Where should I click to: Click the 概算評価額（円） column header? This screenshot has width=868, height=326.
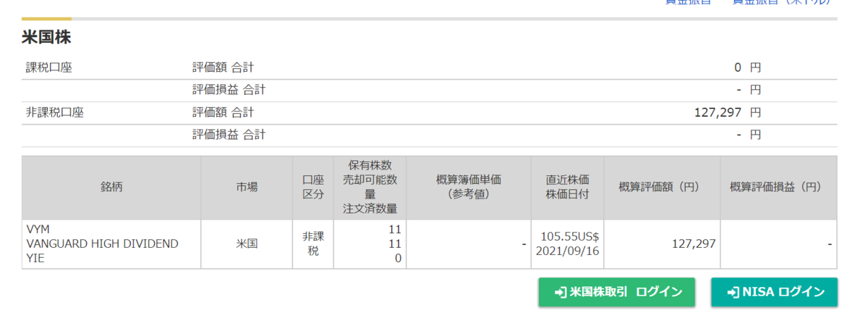click(x=663, y=188)
